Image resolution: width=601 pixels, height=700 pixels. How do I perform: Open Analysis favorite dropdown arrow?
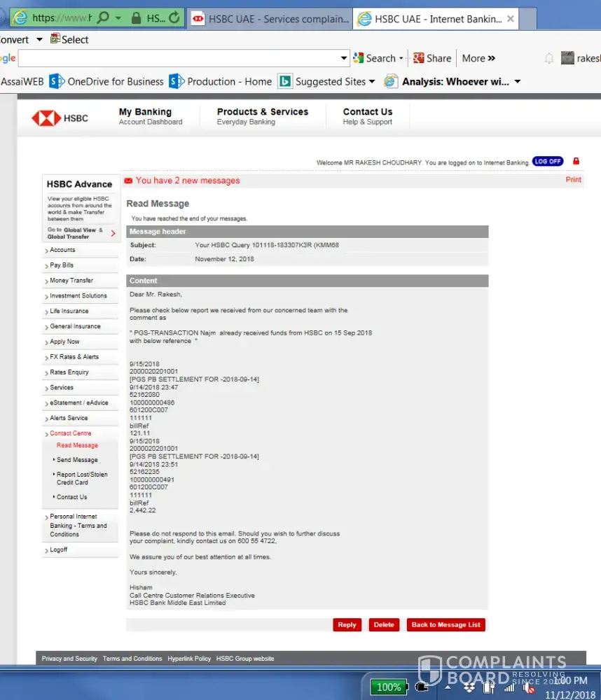pos(518,82)
